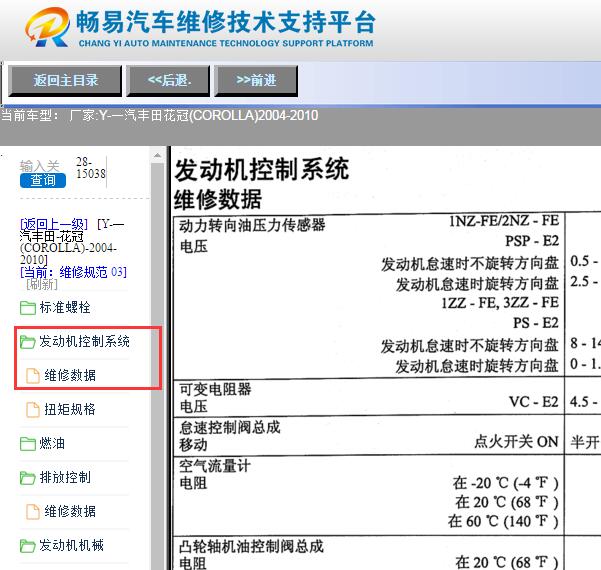Click the 在 60 ℃ (140 ℉) text
Screen dimensions: 601x570
(503, 521)
